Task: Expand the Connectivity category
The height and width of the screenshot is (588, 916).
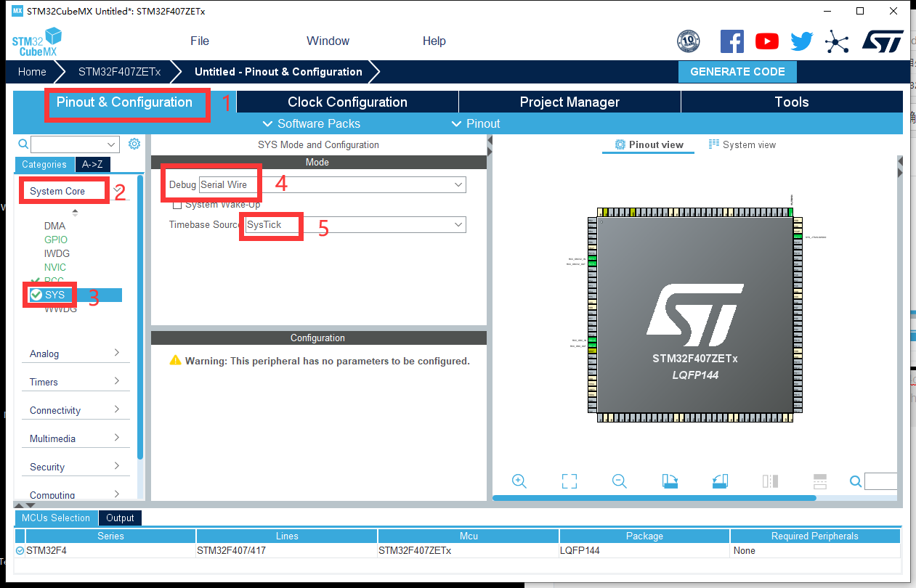Action: 76,410
